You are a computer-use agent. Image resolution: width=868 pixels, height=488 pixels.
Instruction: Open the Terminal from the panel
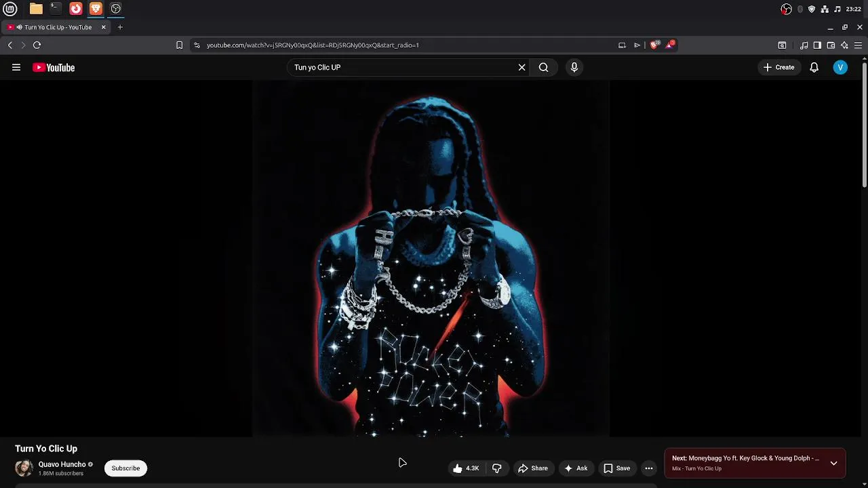pos(56,9)
